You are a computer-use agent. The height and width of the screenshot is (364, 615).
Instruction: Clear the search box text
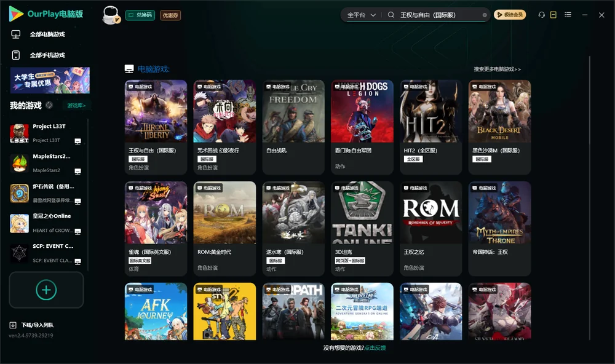pos(485,15)
